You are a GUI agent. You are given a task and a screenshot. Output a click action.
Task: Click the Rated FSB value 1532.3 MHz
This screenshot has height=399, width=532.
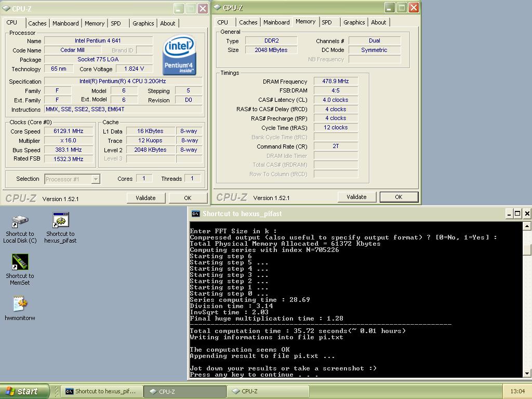pyautogui.click(x=69, y=159)
